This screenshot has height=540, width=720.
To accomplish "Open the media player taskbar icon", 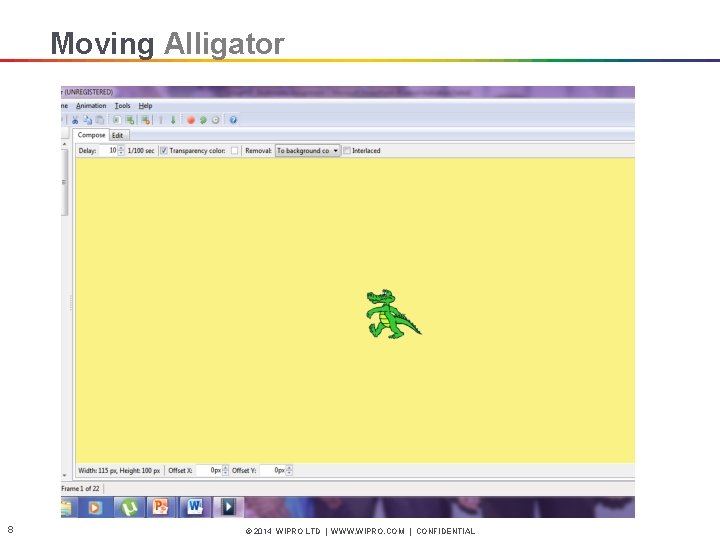I will coord(95,507).
